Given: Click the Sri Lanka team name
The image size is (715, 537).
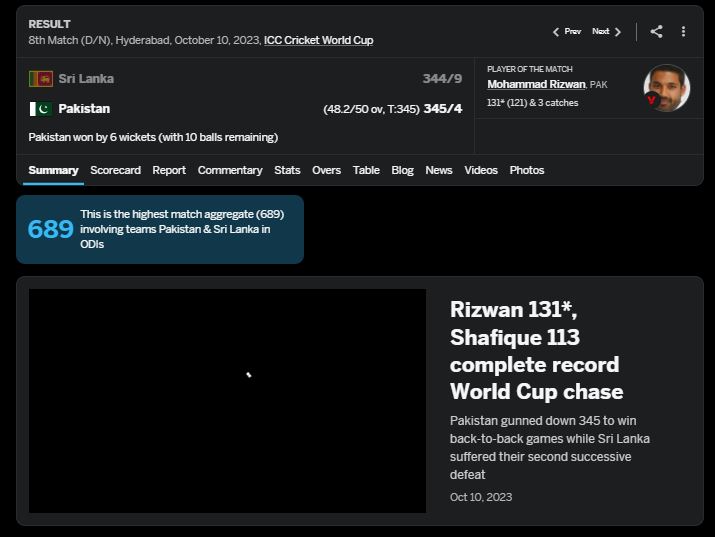Looking at the screenshot, I should pos(86,79).
